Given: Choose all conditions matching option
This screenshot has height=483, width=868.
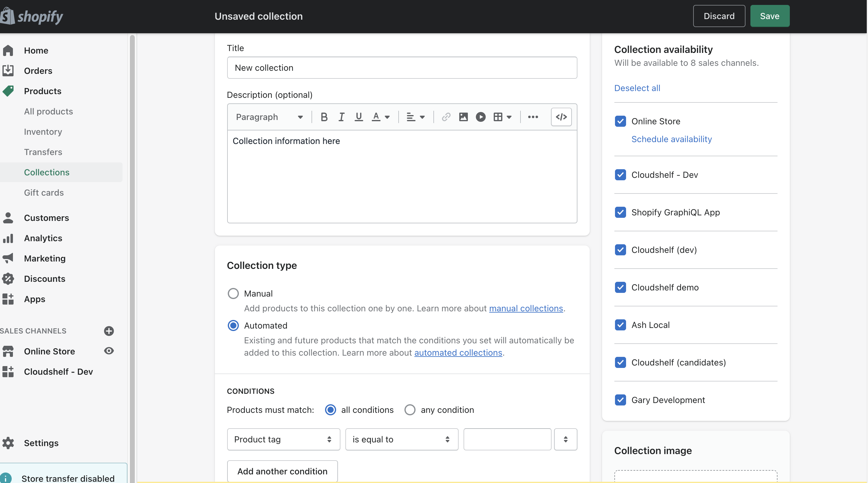Looking at the screenshot, I should [330, 409].
